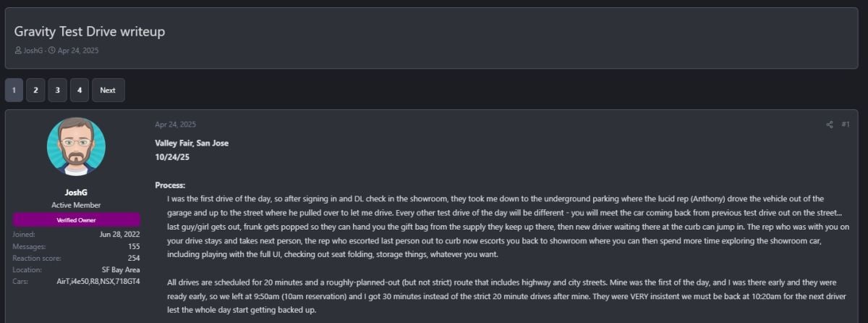
Task: Open page 3 in the pagination
Action: [57, 91]
